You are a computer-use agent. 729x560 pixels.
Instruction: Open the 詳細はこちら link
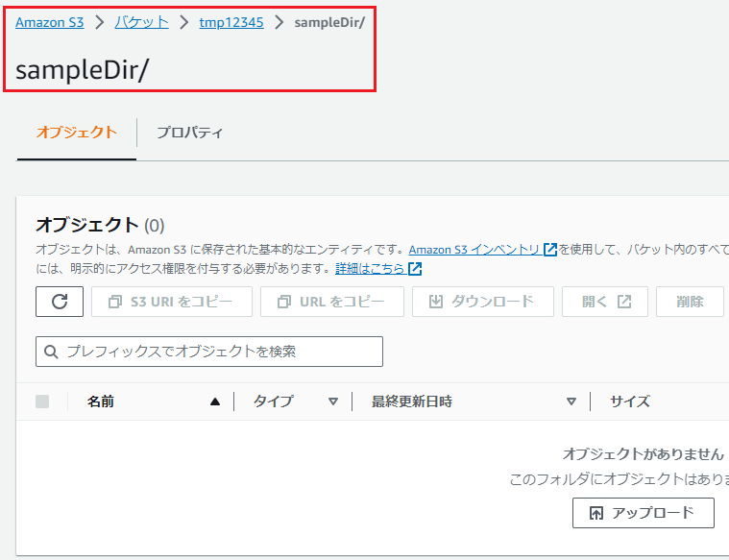click(x=370, y=269)
